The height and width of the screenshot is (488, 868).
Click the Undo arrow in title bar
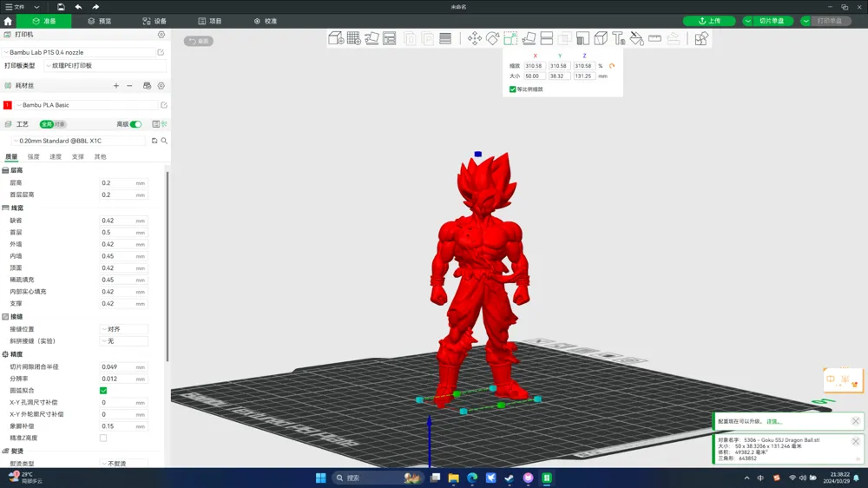tap(78, 7)
